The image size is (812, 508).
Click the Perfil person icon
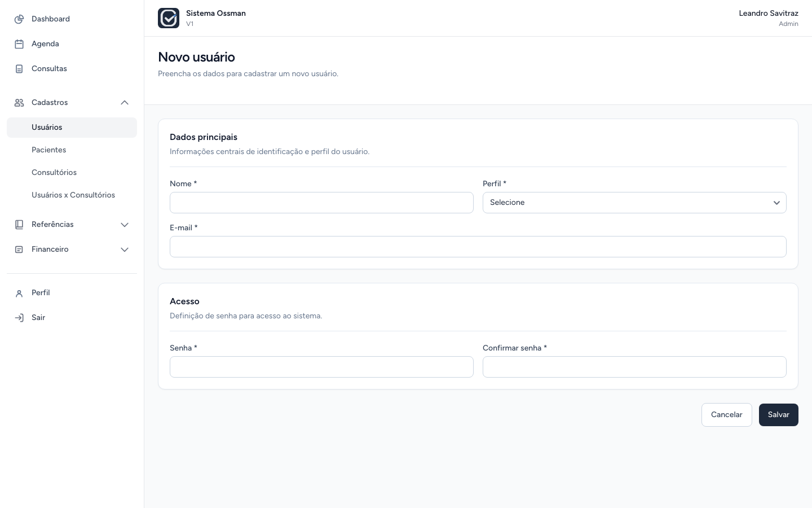click(19, 294)
